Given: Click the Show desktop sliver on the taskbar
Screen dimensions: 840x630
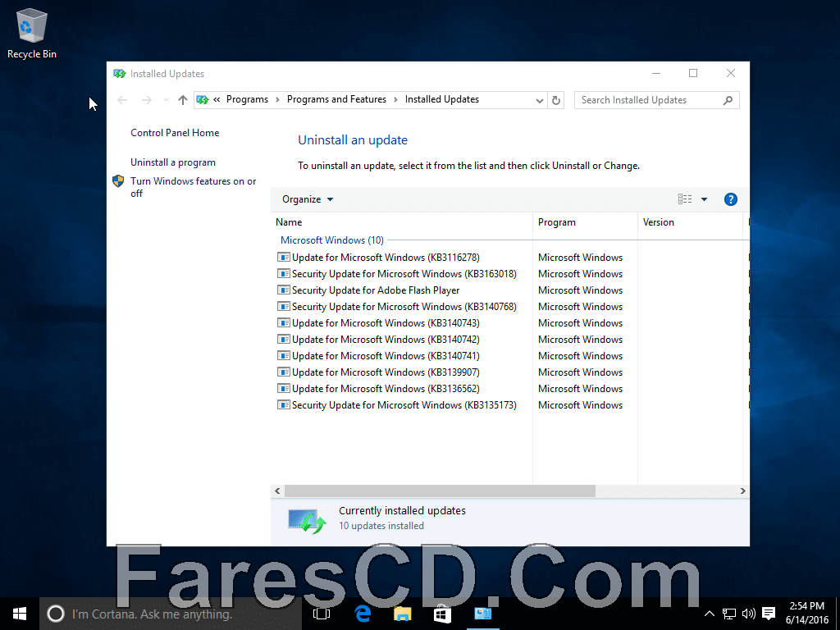Looking at the screenshot, I should pos(838,614).
